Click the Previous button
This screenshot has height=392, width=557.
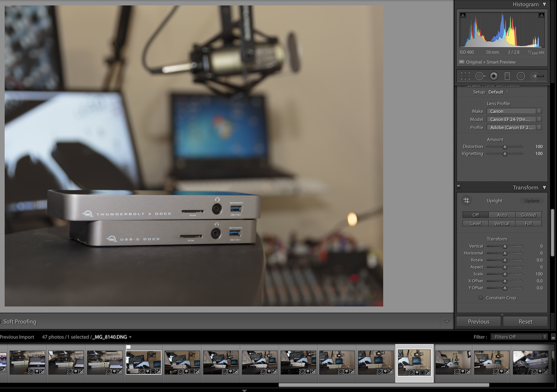click(479, 322)
